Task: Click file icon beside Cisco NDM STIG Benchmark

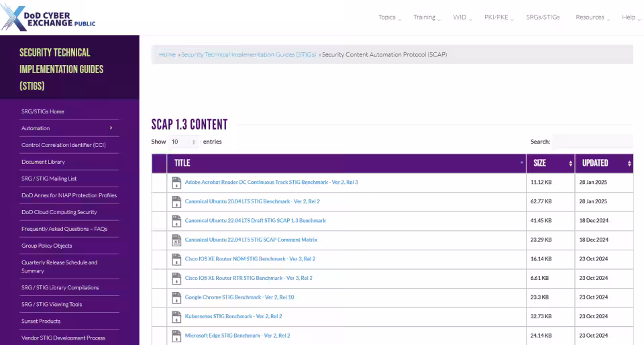Action: tap(176, 259)
